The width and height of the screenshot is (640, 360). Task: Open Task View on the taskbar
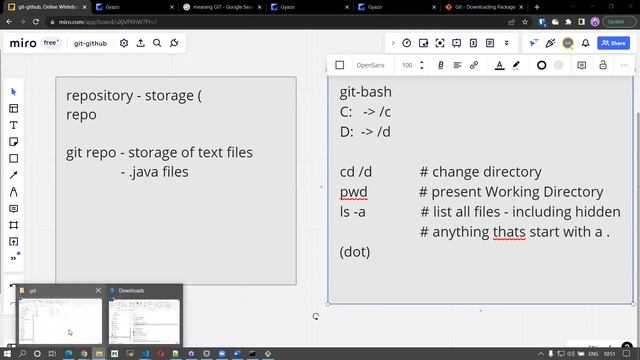coord(52,354)
